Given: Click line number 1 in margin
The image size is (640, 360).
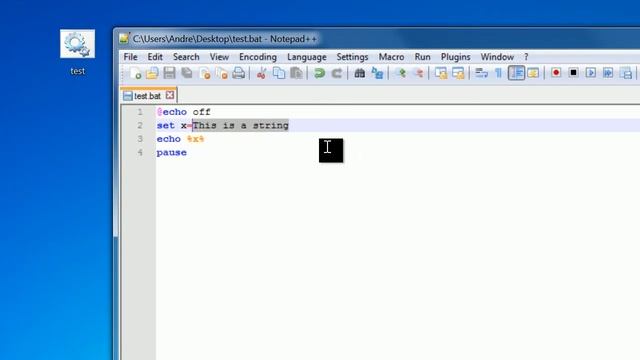Looking at the screenshot, I should 140,112.
